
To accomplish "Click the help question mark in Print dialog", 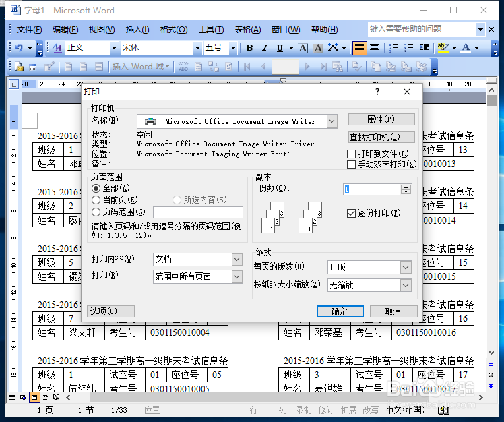I will (377, 92).
